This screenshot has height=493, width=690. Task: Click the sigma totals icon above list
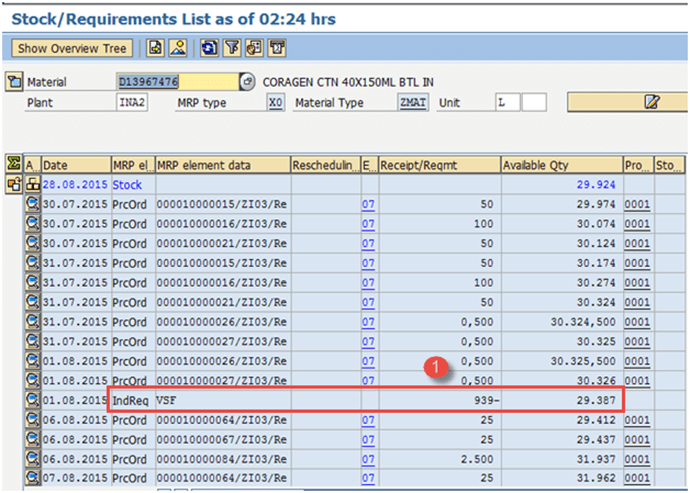[13, 164]
